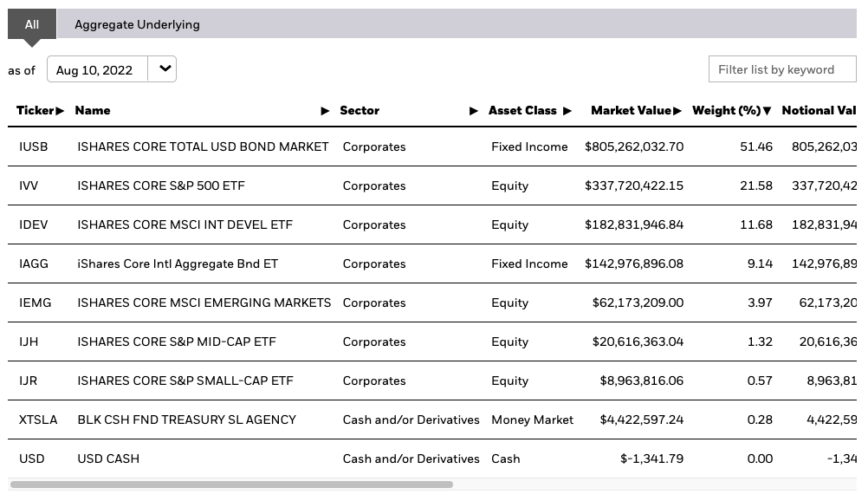The image size is (868, 501).
Task: Click the 11.68 weight value
Action: point(756,224)
